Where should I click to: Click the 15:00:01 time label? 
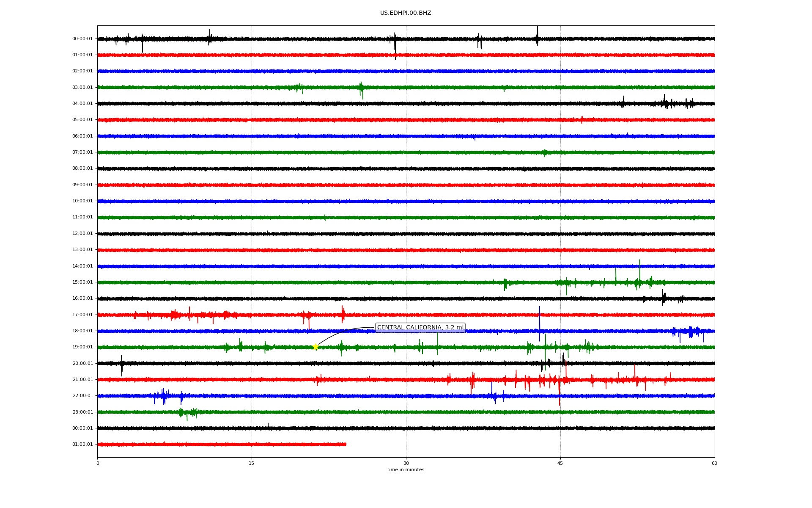[x=82, y=282]
